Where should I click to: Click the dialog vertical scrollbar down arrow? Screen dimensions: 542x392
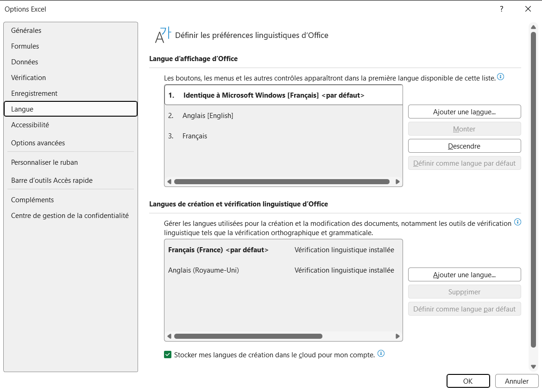point(533,367)
